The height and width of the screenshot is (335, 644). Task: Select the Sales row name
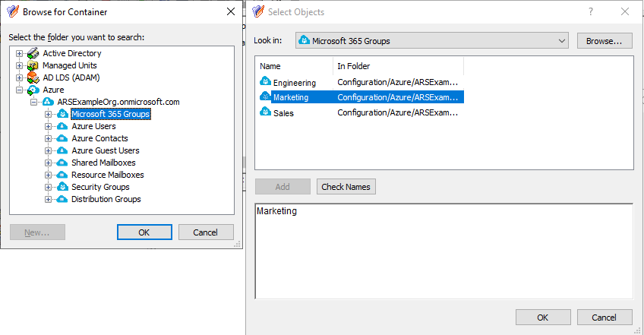(x=283, y=113)
